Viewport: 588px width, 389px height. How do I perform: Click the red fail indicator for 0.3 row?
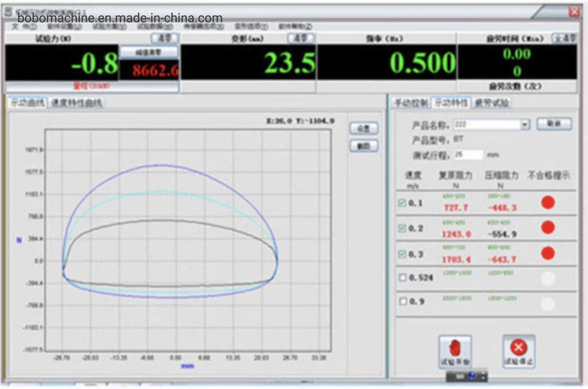[548, 253]
